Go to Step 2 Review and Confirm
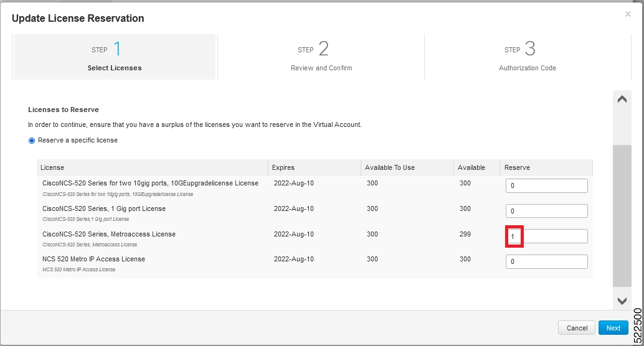This screenshot has width=644, height=346. click(321, 57)
